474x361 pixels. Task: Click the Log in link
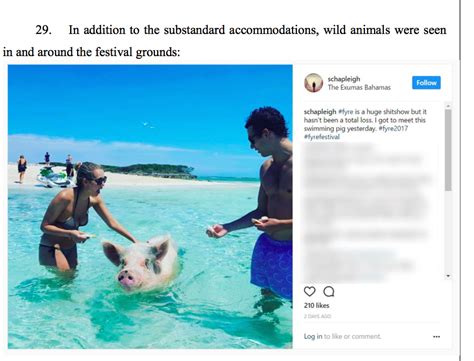click(x=313, y=336)
